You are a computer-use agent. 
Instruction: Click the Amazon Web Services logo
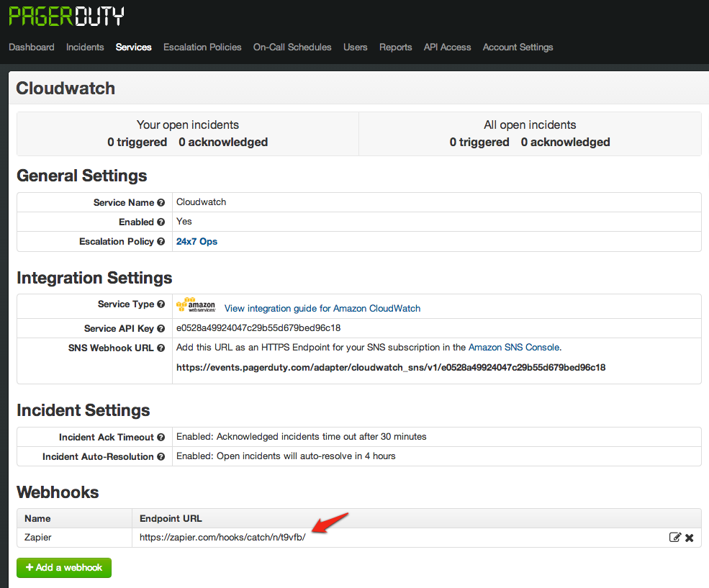point(196,305)
